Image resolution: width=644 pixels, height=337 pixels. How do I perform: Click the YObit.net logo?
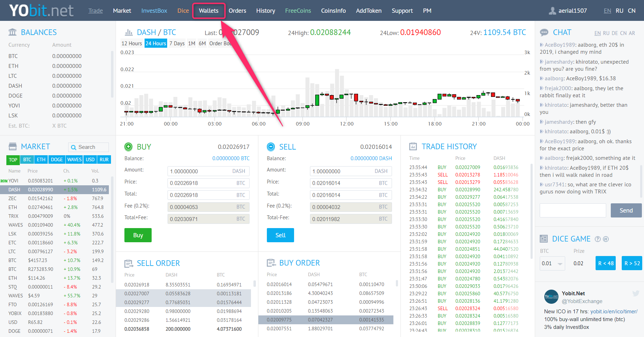click(x=41, y=11)
